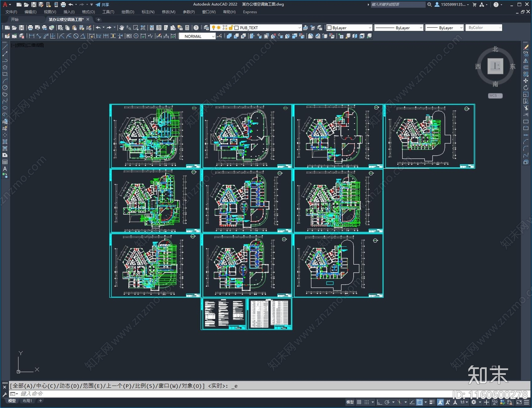Click the Help question mark toolbar icon
The width and height of the screenshot is (532, 408).
pyautogui.click(x=196, y=28)
